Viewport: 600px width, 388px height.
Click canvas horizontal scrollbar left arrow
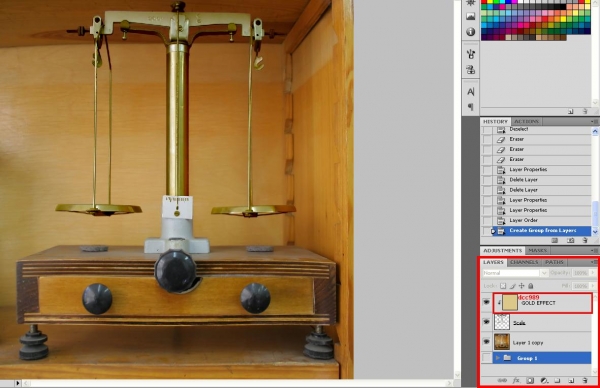26,383
